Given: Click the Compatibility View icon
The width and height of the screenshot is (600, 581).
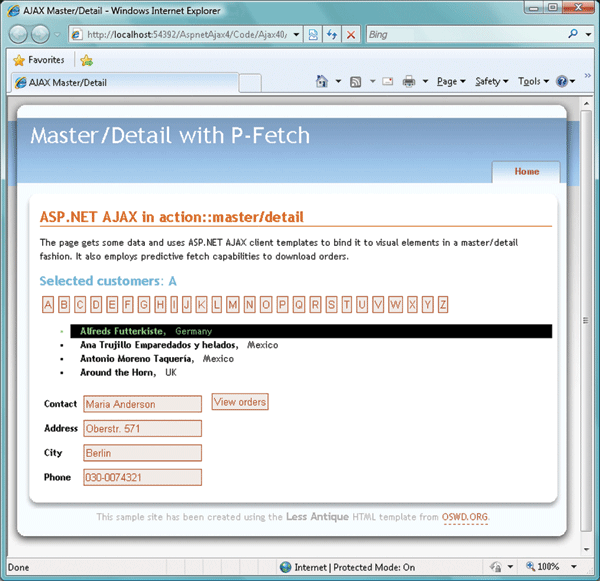Looking at the screenshot, I should [313, 35].
